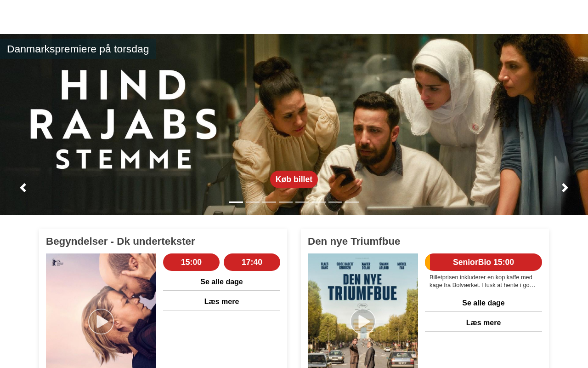The image size is (588, 368).
Task: Play the Den nye Triumfbue trailer
Action: click(x=363, y=322)
